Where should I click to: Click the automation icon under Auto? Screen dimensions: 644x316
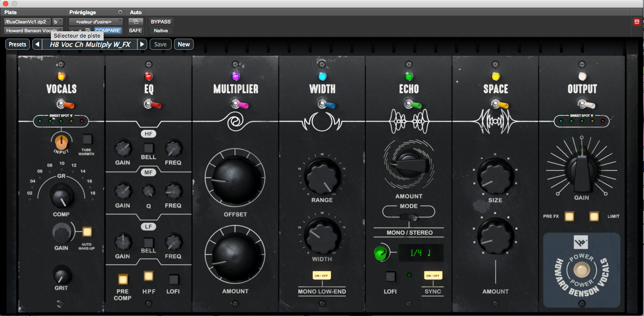136,22
